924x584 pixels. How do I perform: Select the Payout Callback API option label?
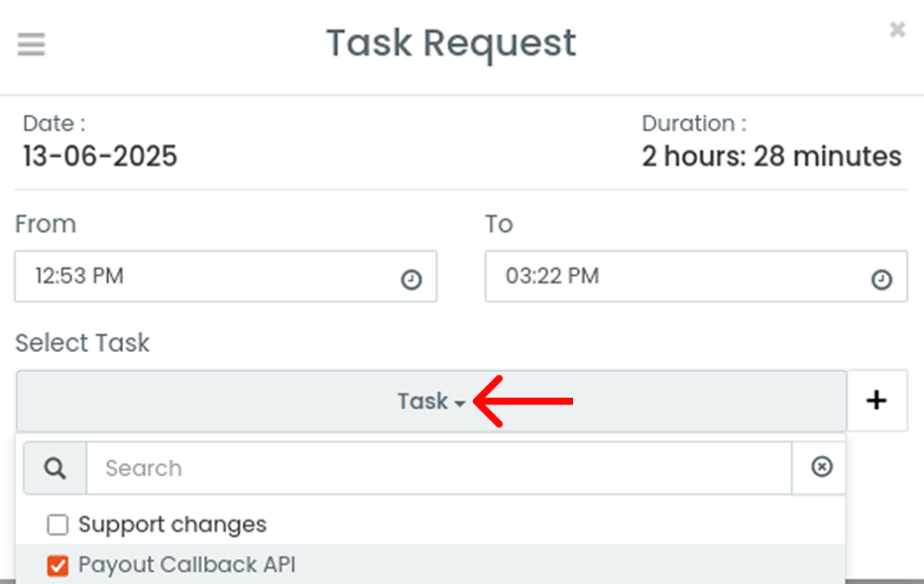point(187,564)
